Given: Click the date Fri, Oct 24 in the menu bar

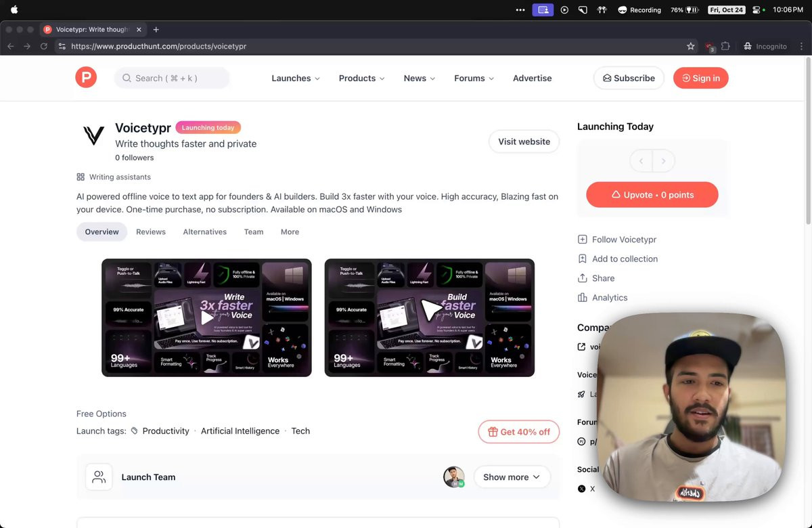Looking at the screenshot, I should [x=726, y=9].
